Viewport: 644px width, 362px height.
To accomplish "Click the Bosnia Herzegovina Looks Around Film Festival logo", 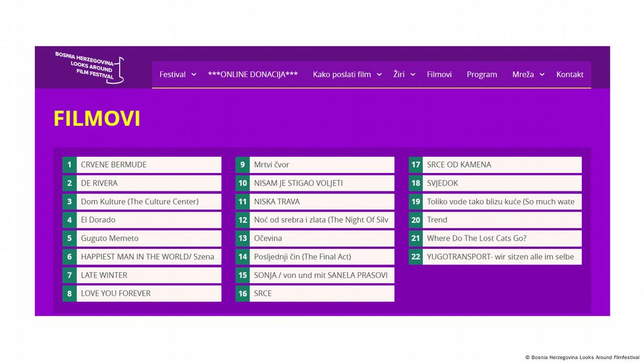I will [x=89, y=67].
